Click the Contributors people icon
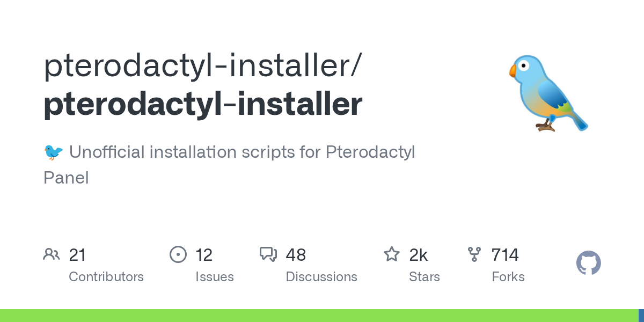The height and width of the screenshot is (322, 644). point(52,254)
